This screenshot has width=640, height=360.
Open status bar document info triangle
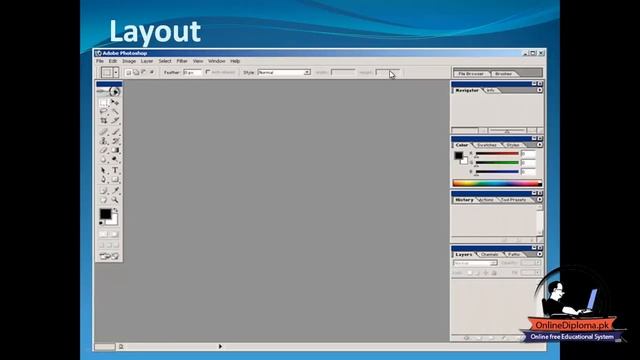[220, 347]
